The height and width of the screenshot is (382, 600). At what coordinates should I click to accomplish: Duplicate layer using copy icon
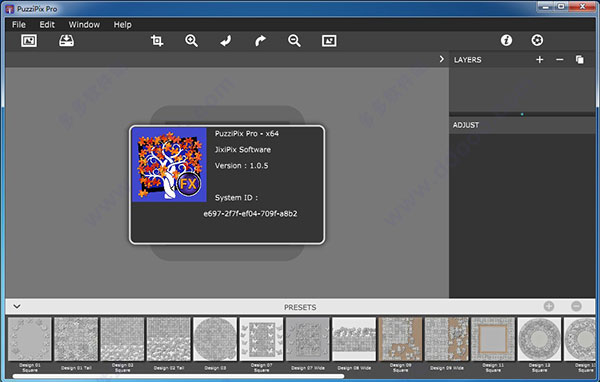click(580, 60)
